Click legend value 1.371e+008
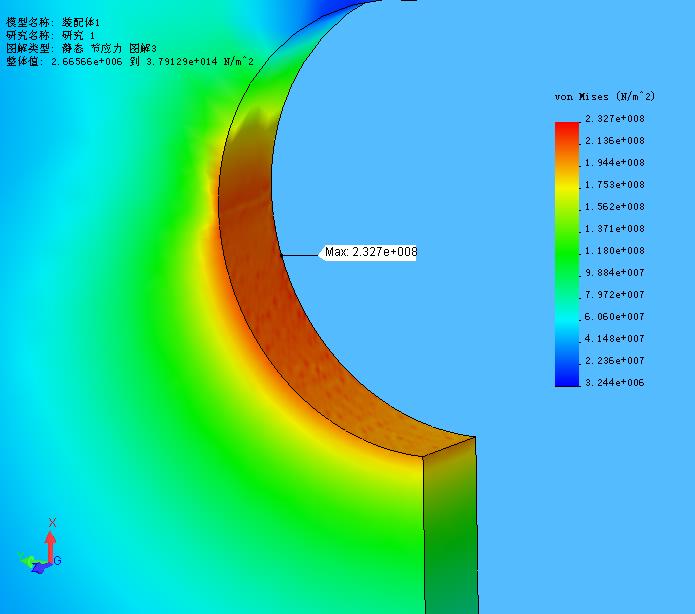This screenshot has width=695, height=614. 614,229
